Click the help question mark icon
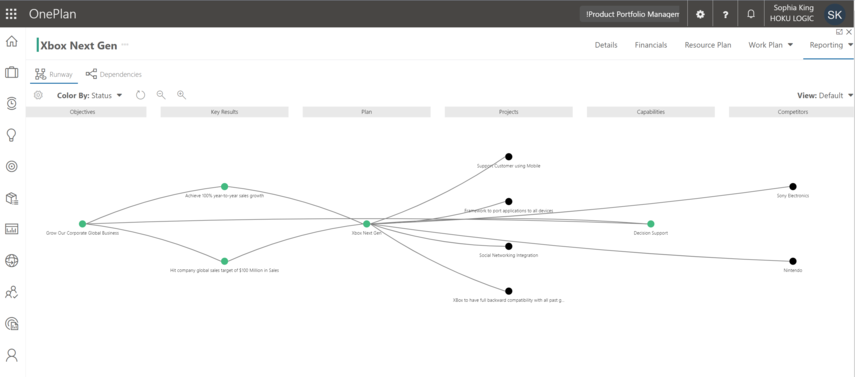 (725, 15)
